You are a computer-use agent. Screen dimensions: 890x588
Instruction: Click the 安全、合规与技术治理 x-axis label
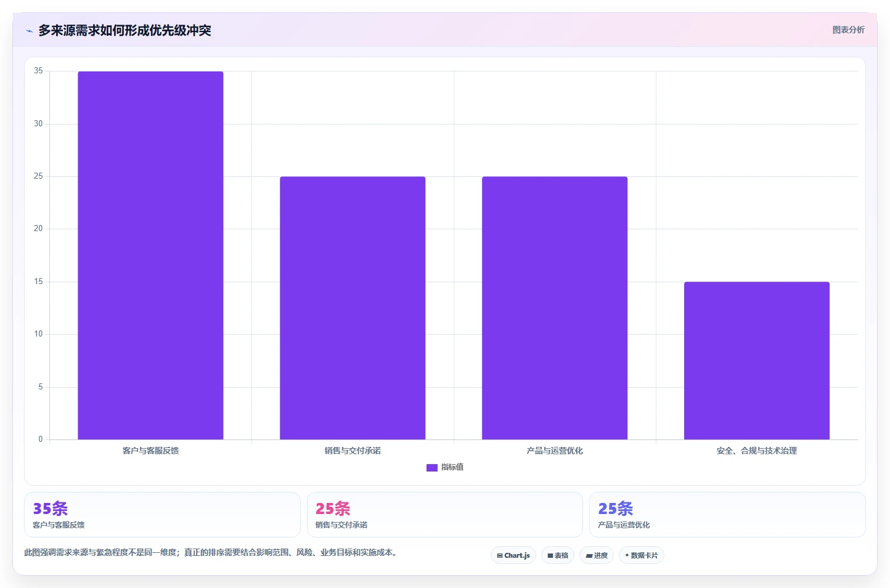tap(757, 451)
